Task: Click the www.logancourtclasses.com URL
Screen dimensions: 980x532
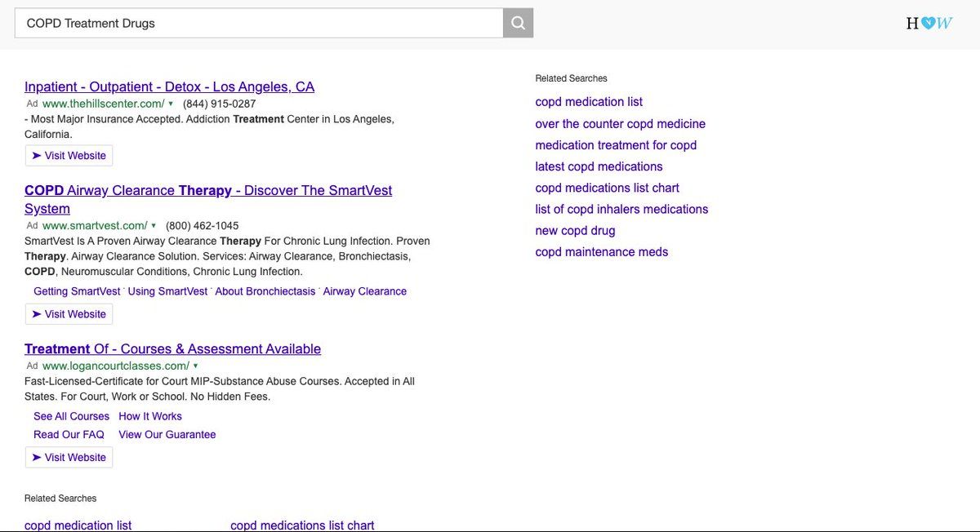Action: (116, 366)
